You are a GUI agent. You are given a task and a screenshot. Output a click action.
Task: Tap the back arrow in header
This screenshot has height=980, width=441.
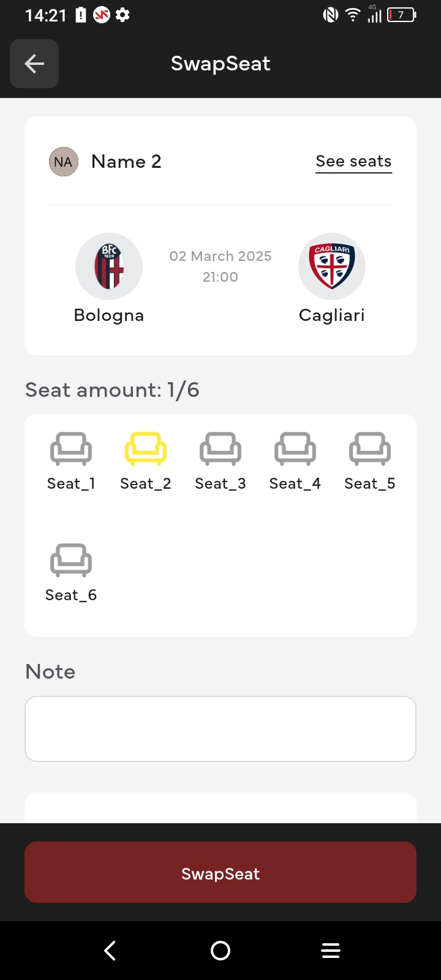[x=34, y=64]
